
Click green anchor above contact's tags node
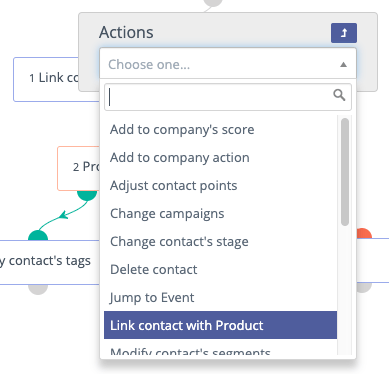pyautogui.click(x=38, y=235)
